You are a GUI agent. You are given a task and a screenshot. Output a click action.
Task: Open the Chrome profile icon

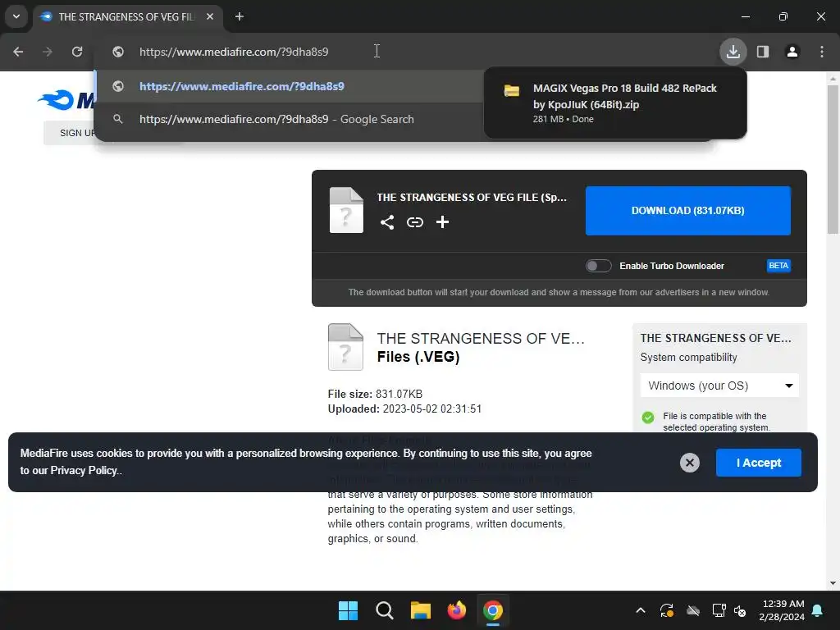792,52
